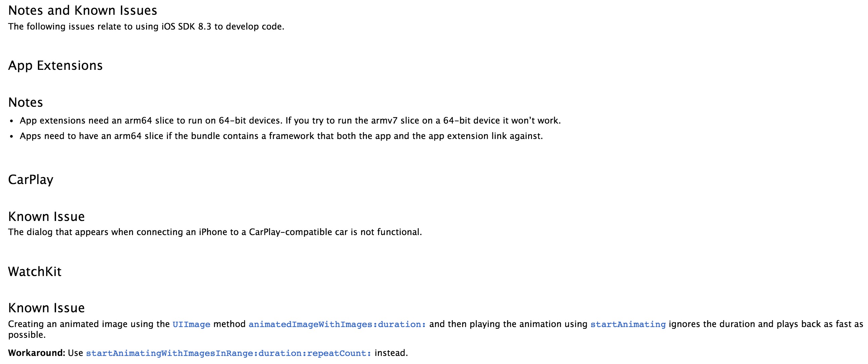This screenshot has height=364, width=868.
Task: Click the iOS SDK 8.3 intro sentence
Action: pyautogui.click(x=146, y=27)
